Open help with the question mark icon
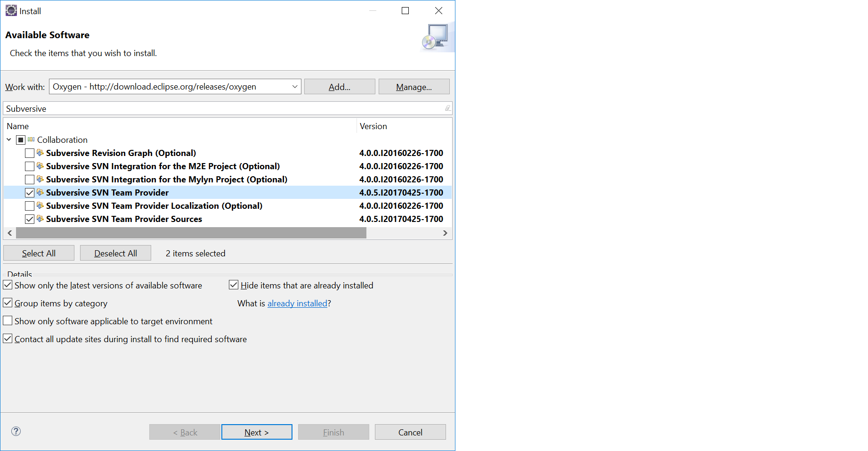 [x=16, y=431]
